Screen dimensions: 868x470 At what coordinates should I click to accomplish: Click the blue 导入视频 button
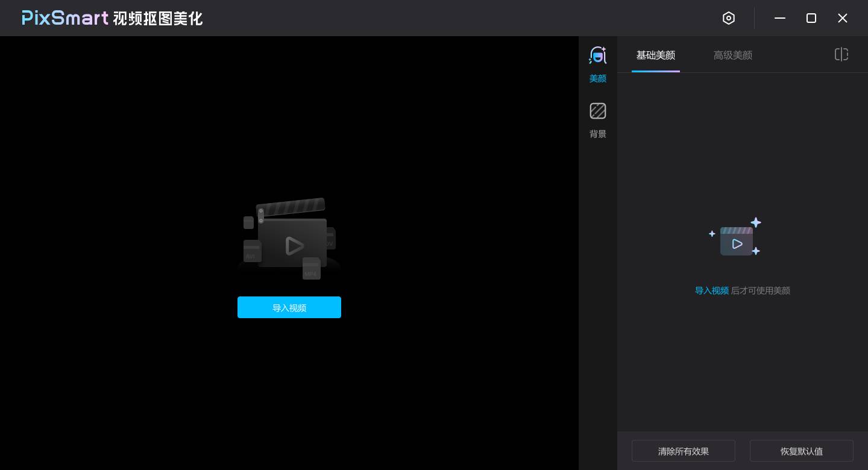click(289, 307)
